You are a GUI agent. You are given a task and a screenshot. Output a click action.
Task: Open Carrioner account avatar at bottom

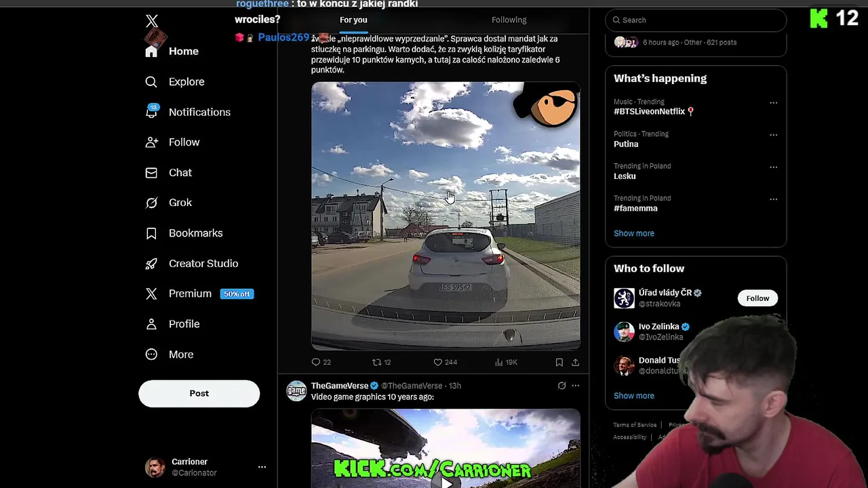(155, 467)
